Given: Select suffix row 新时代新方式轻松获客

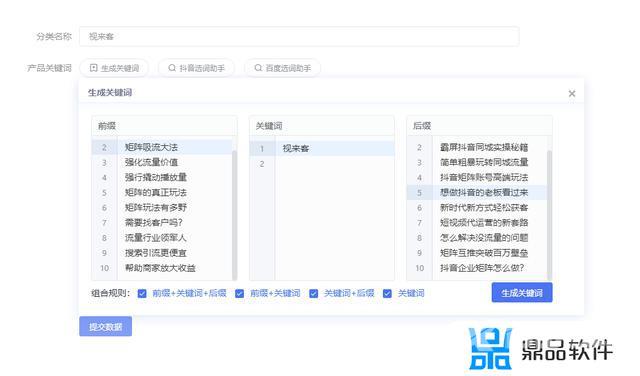Looking at the screenshot, I should [x=477, y=208].
